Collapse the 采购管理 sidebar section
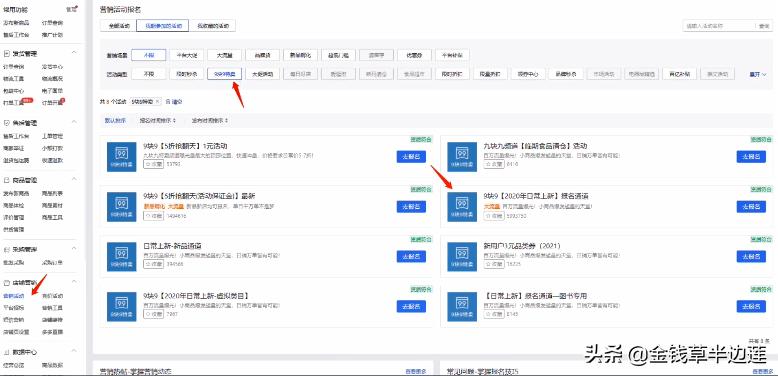 tap(74, 249)
